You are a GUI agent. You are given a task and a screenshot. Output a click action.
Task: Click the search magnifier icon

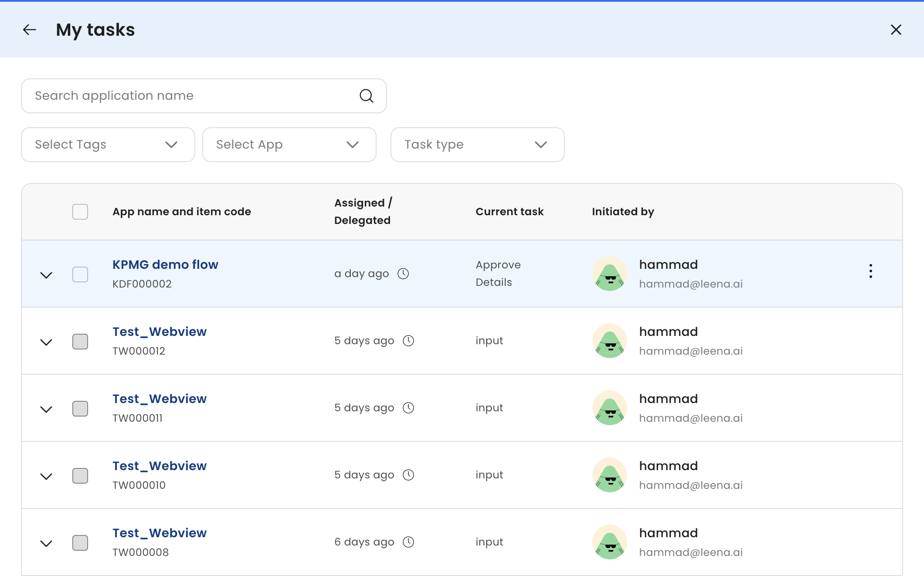(x=366, y=96)
